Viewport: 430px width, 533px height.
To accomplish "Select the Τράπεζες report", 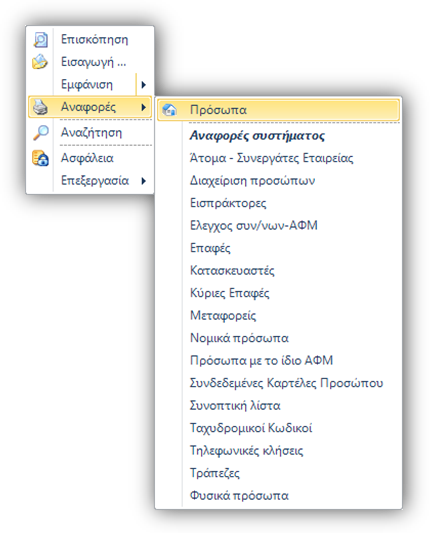I will click(x=214, y=473).
